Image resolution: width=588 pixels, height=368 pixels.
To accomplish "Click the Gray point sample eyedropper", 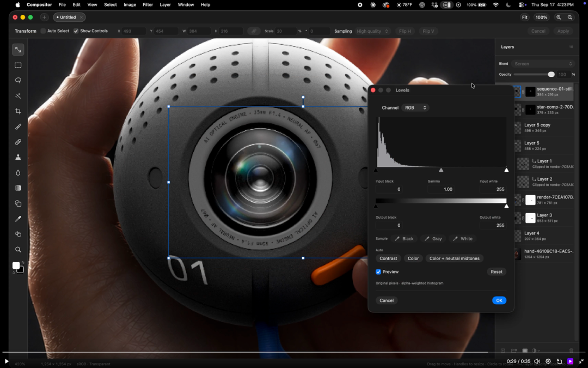I will tap(433, 239).
